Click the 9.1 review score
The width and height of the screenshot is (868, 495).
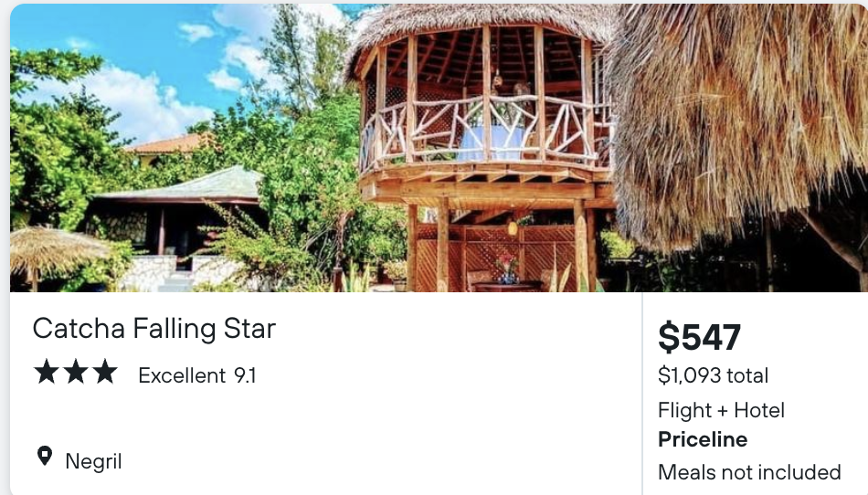pos(245,375)
